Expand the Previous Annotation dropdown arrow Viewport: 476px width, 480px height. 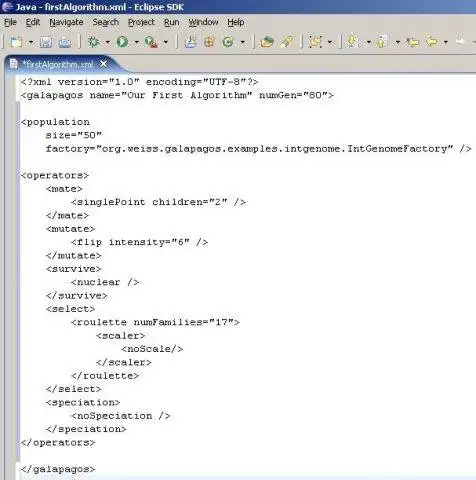(398, 42)
